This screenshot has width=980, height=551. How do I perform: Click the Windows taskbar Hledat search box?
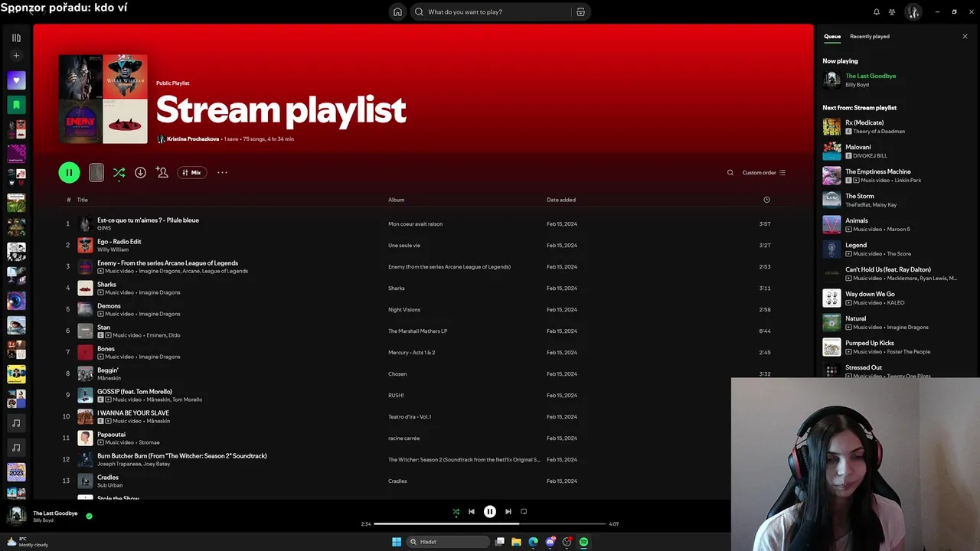coord(449,542)
